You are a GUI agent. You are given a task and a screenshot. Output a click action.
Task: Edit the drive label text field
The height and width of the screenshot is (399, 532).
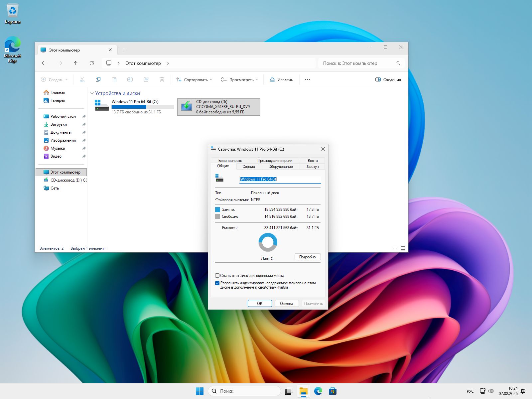click(x=280, y=179)
